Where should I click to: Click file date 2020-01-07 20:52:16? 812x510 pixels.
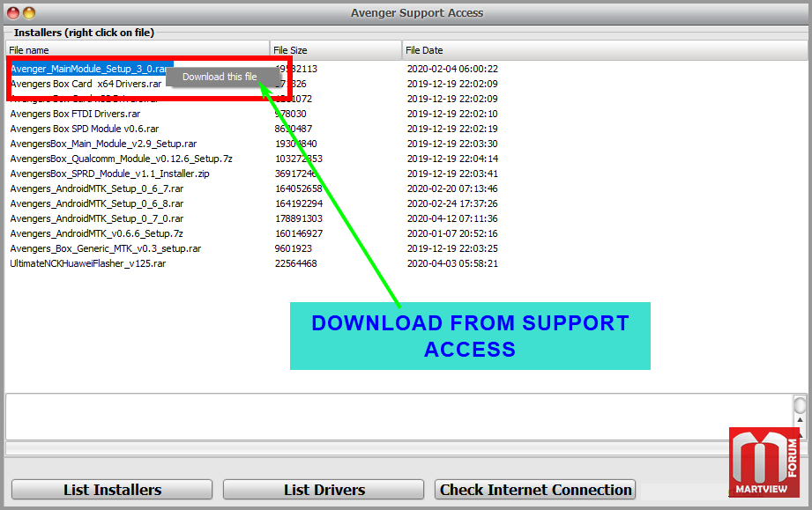[452, 233]
